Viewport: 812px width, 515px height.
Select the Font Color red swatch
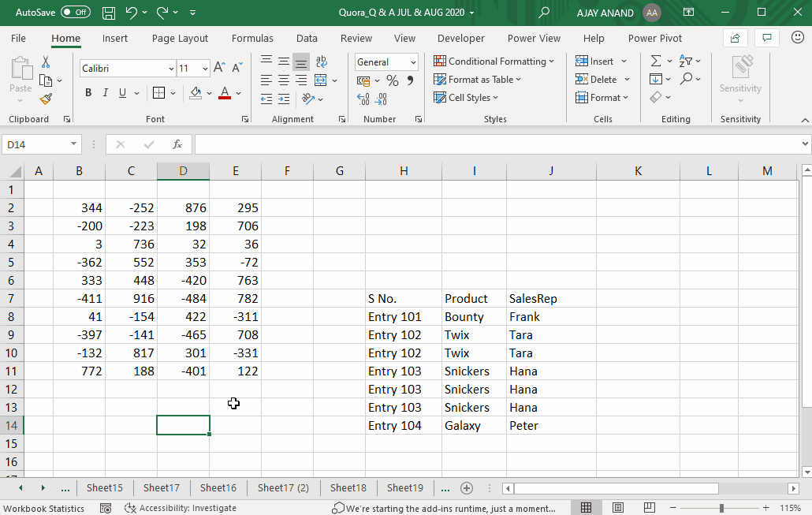pyautogui.click(x=225, y=92)
